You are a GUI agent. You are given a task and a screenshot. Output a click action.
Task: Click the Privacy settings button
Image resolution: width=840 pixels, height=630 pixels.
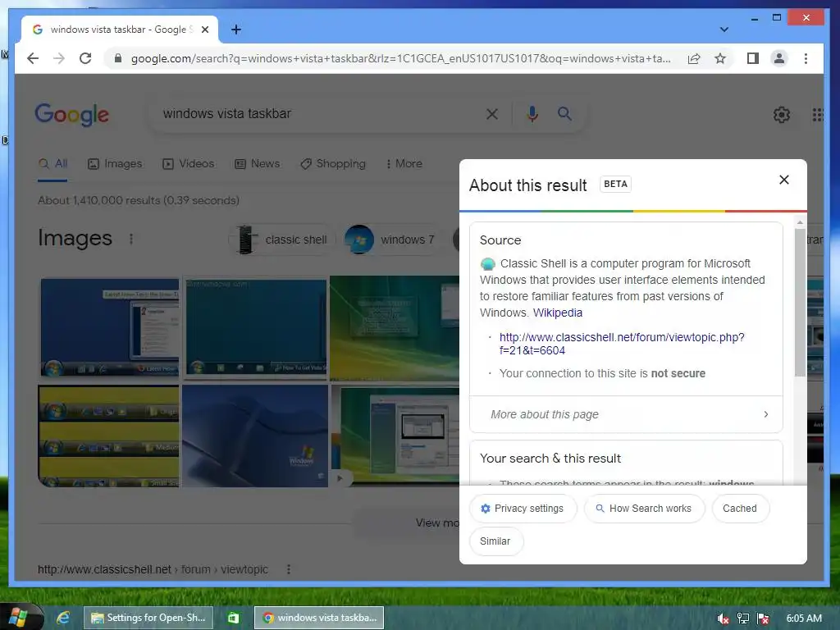(523, 509)
